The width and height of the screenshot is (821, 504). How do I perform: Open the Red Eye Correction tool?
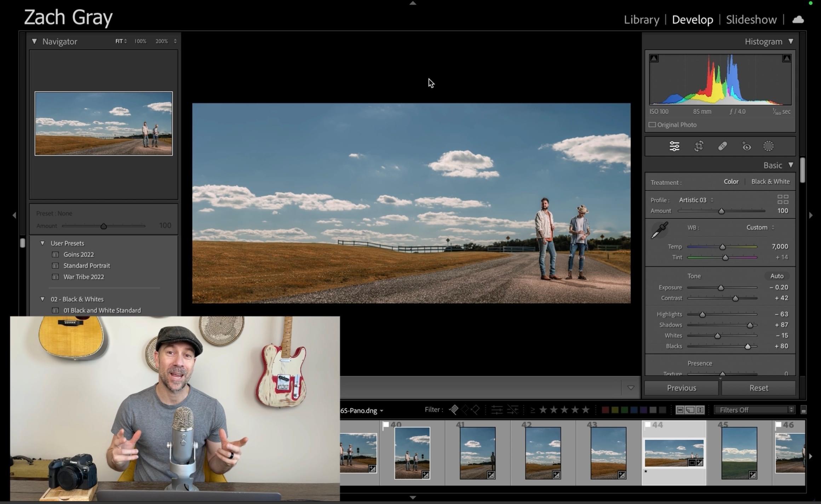746,146
